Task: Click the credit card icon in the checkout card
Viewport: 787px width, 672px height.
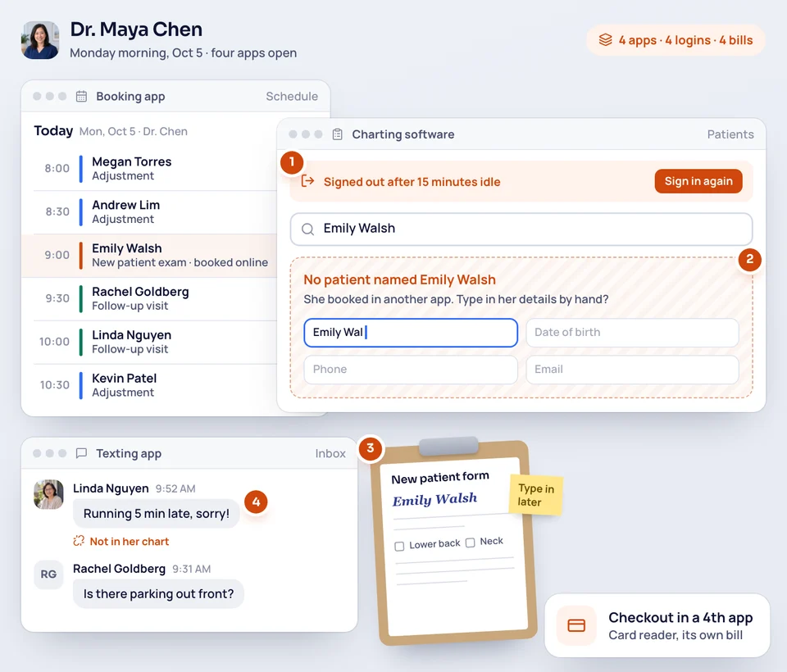Action: tap(576, 625)
